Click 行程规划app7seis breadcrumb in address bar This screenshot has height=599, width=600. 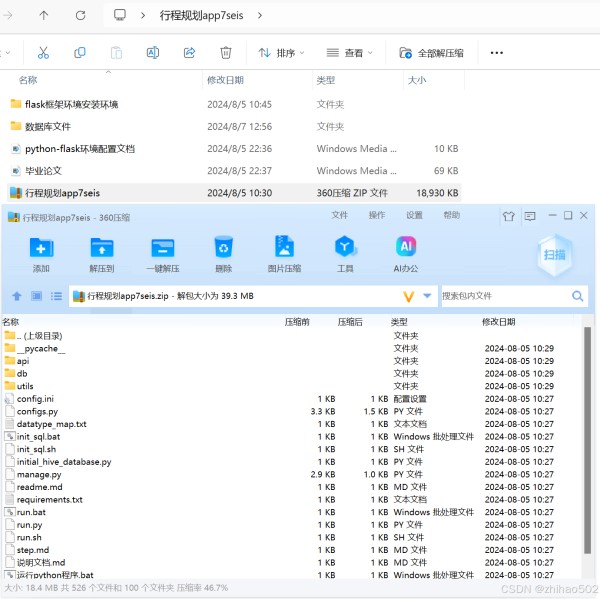click(201, 15)
